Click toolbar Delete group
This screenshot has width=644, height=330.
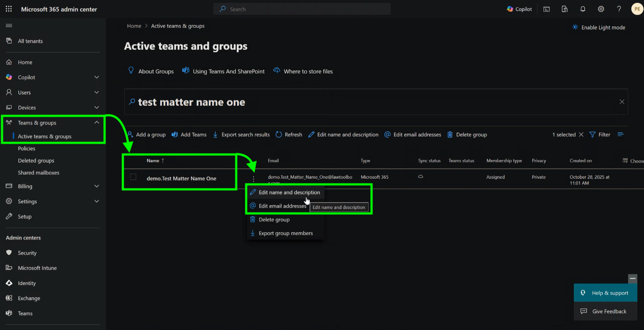(x=467, y=134)
